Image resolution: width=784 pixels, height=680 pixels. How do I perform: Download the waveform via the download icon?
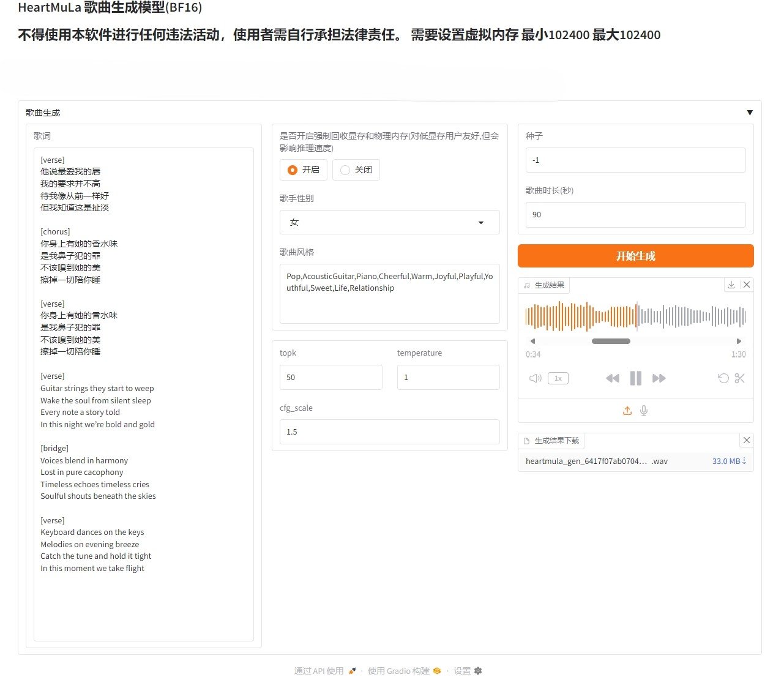coord(731,285)
